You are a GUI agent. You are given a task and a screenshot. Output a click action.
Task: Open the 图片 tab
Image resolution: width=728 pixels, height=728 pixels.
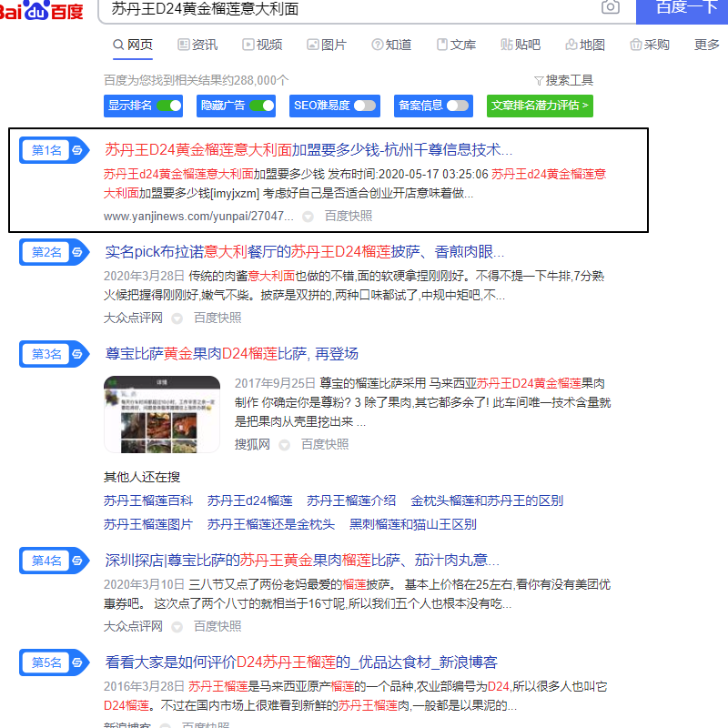(327, 45)
